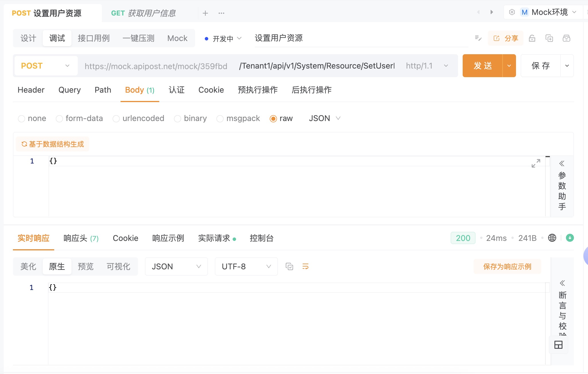
Task: Go to the previous tab with left arrow
Action: 478,12
